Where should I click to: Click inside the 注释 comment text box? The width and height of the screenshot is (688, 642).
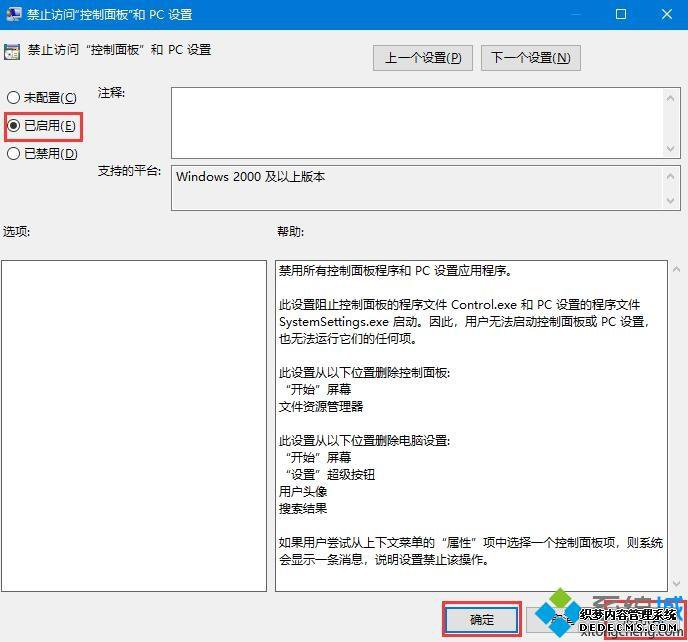coord(417,123)
